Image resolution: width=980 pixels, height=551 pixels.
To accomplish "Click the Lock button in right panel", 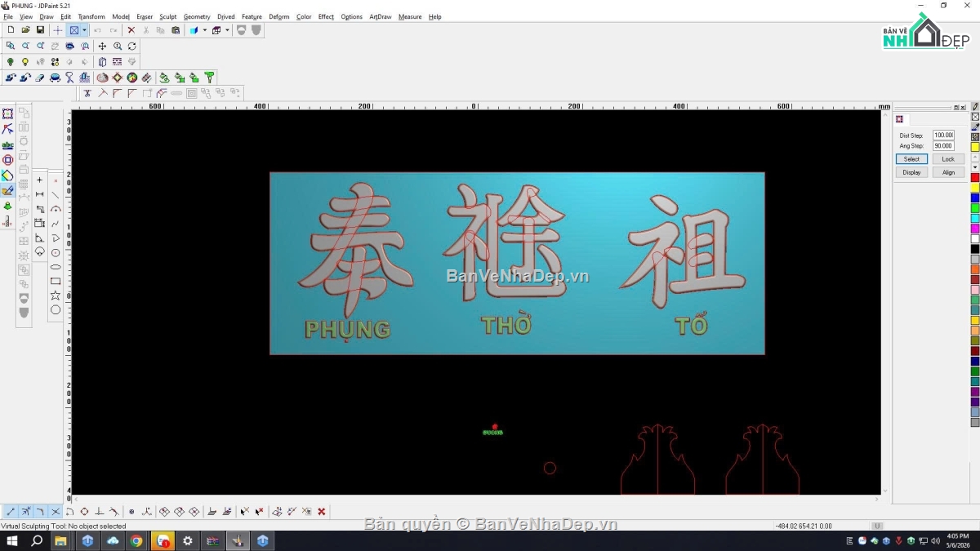I will (948, 159).
